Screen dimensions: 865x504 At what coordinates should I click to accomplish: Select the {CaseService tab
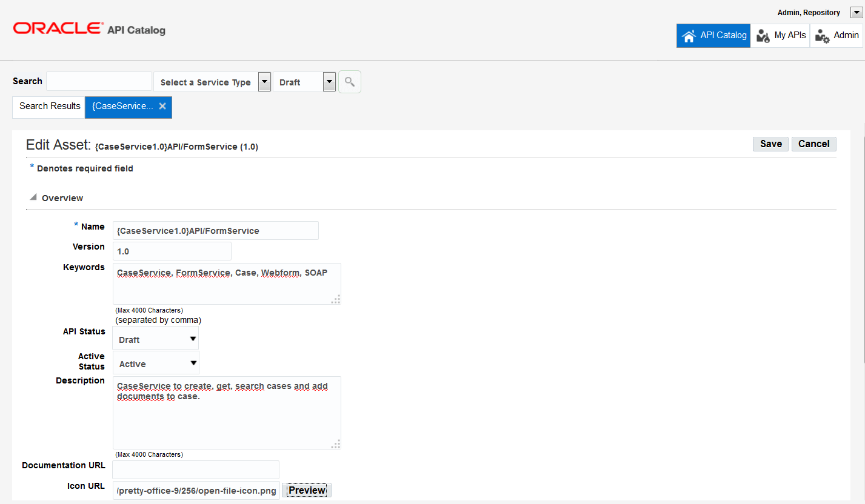(123, 107)
